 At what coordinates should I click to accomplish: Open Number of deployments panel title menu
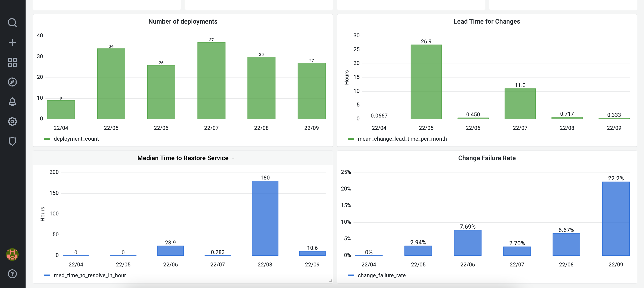click(x=183, y=22)
